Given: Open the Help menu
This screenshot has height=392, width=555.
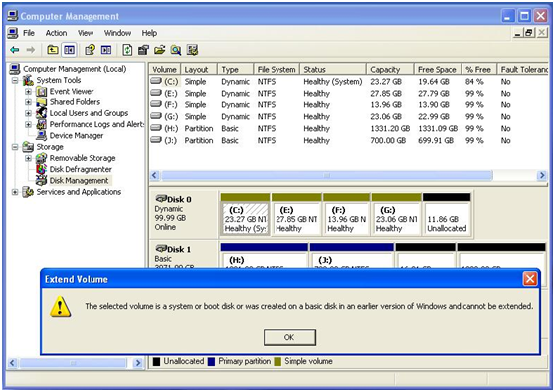Looking at the screenshot, I should (x=149, y=33).
